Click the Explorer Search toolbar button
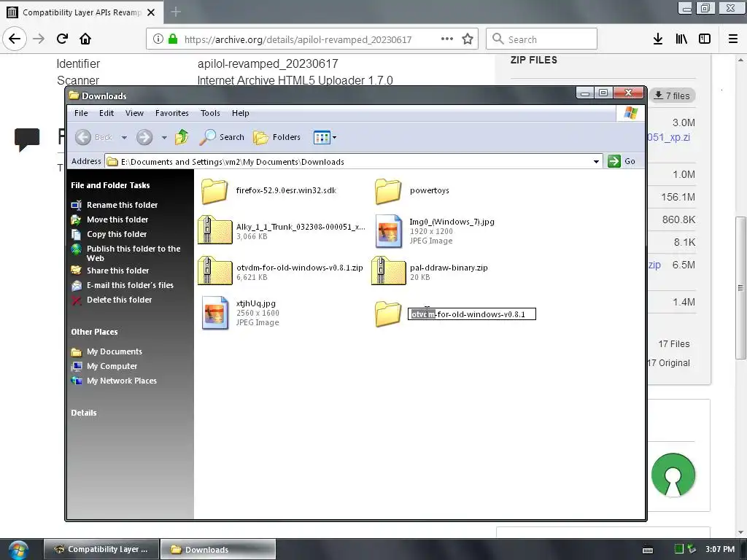The image size is (747, 560). (x=222, y=137)
